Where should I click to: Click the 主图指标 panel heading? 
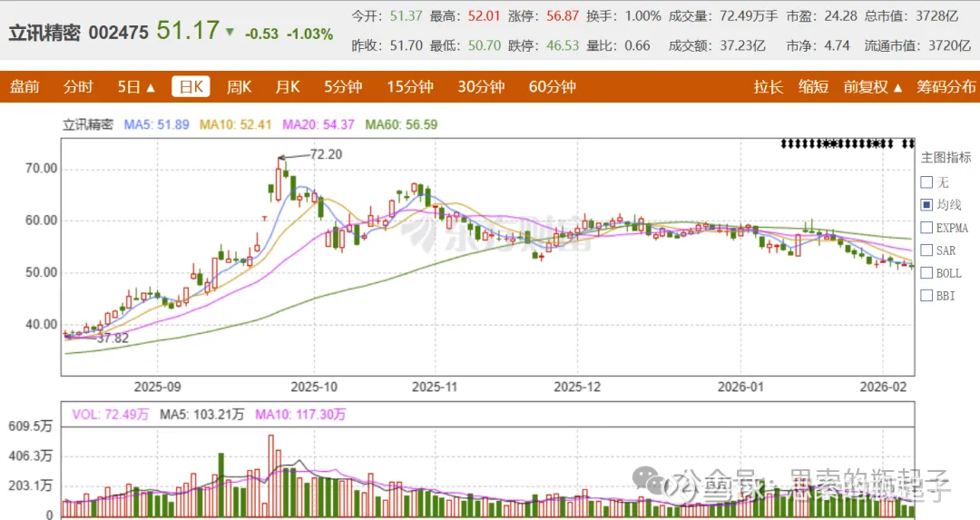[x=946, y=158]
